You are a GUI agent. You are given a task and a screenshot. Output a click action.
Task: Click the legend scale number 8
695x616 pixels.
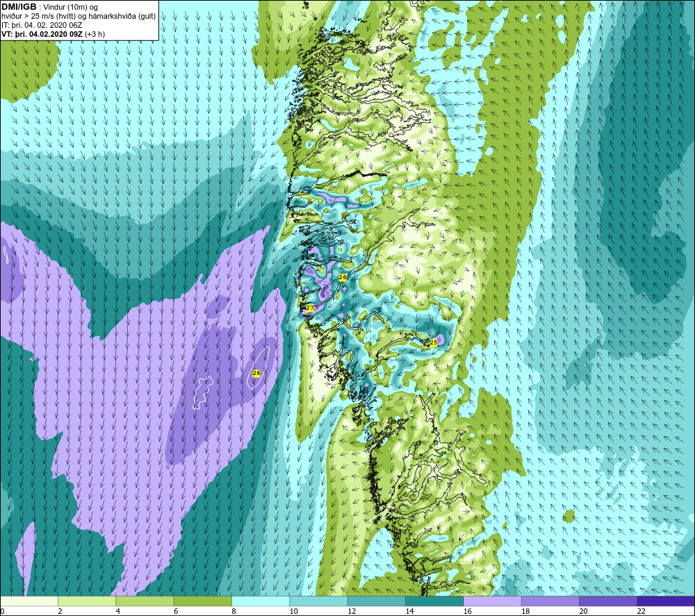pyautogui.click(x=234, y=611)
